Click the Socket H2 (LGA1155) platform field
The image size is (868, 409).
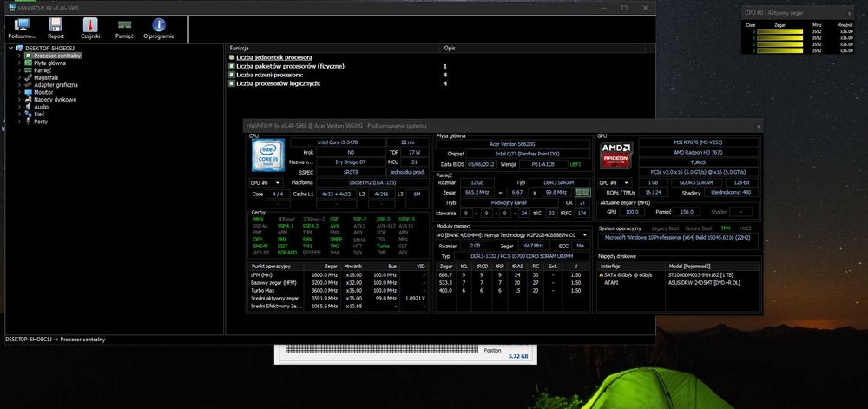click(x=372, y=182)
